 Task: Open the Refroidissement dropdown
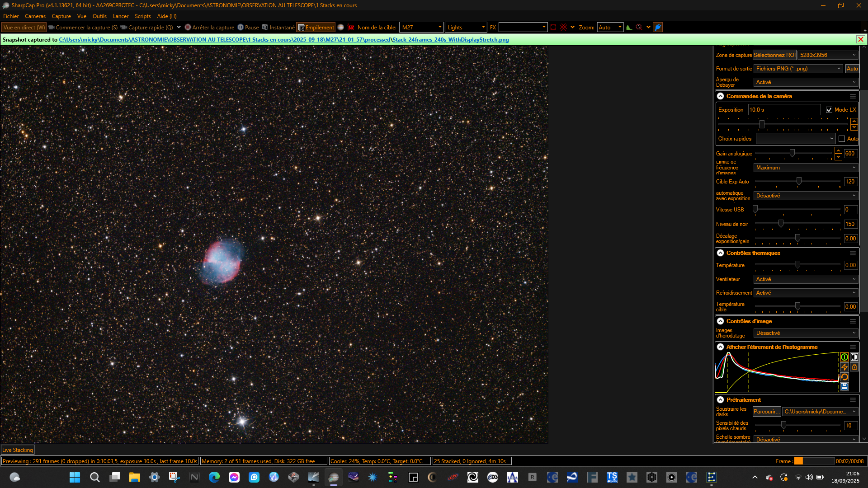806,293
